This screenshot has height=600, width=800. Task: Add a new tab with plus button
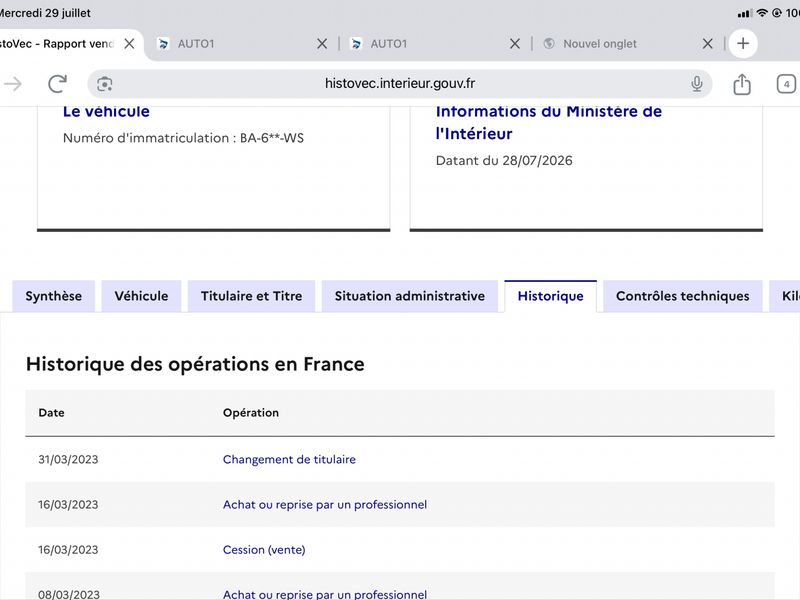tap(743, 43)
